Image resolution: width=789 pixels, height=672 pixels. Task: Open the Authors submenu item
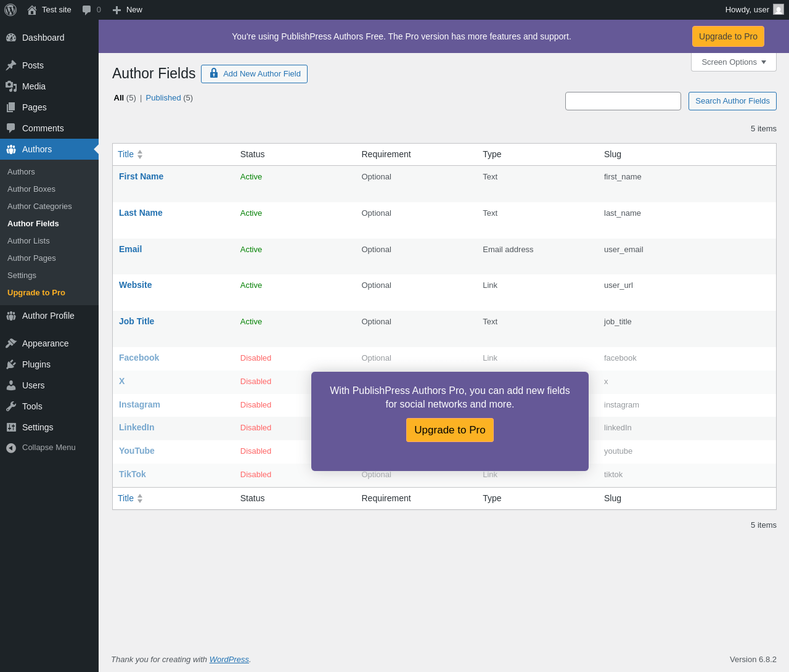(21, 172)
